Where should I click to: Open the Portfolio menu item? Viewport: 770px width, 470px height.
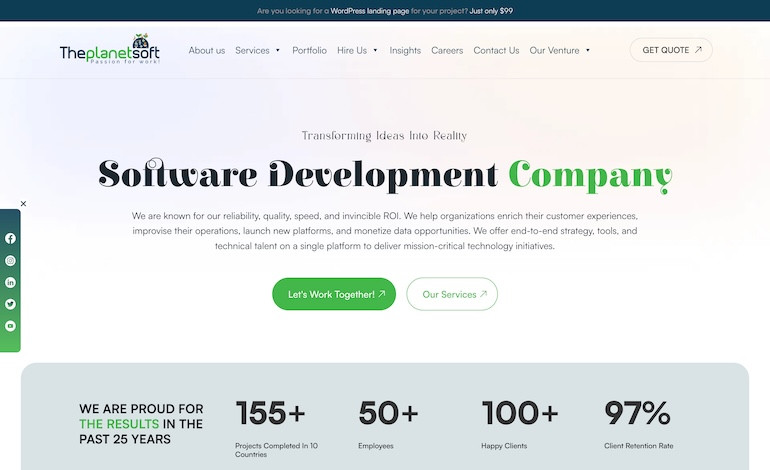(309, 50)
